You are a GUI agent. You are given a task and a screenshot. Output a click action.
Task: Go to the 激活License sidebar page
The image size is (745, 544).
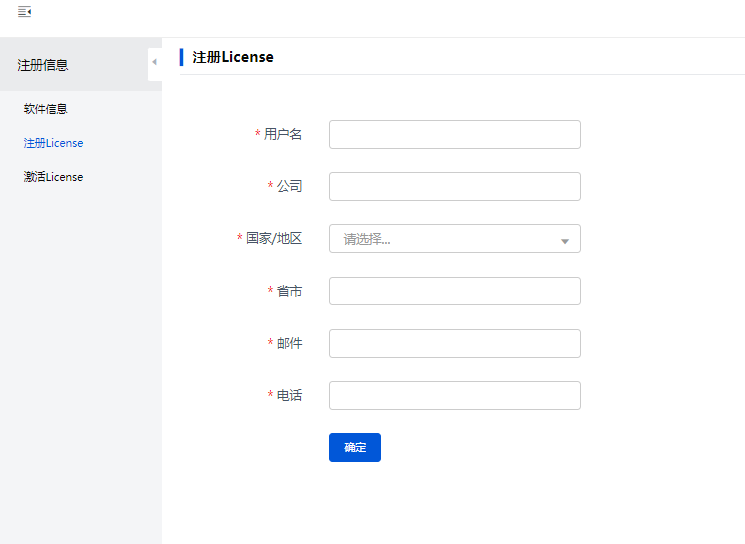(54, 177)
